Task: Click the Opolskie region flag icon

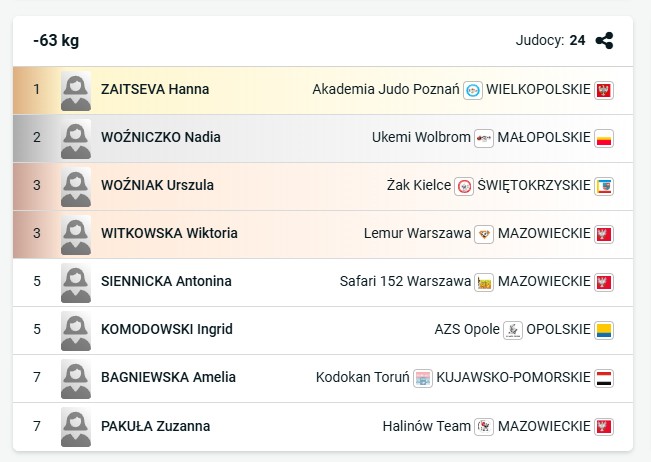Action: (603, 330)
